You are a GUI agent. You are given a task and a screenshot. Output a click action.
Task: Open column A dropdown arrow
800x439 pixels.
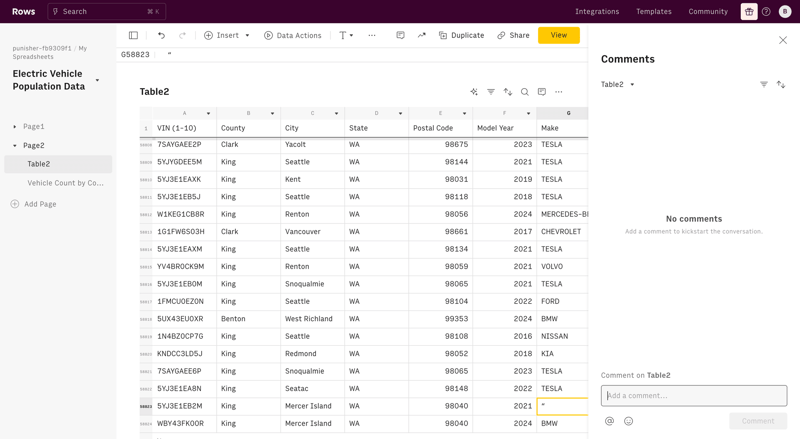(x=208, y=113)
